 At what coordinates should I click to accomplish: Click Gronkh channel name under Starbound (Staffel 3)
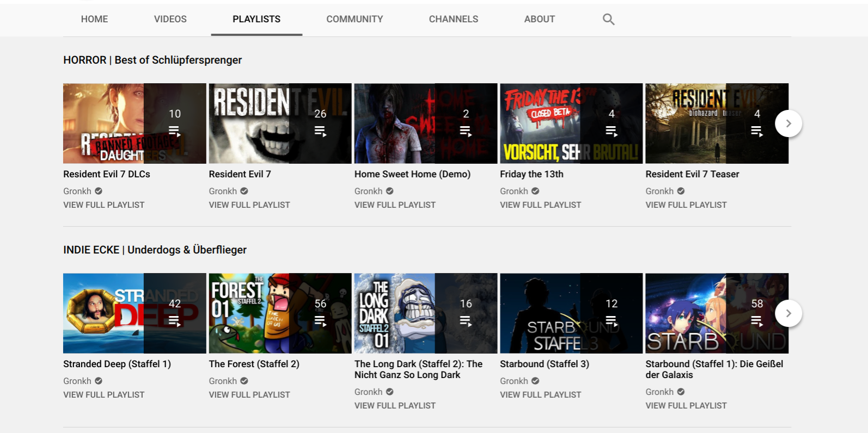click(514, 381)
